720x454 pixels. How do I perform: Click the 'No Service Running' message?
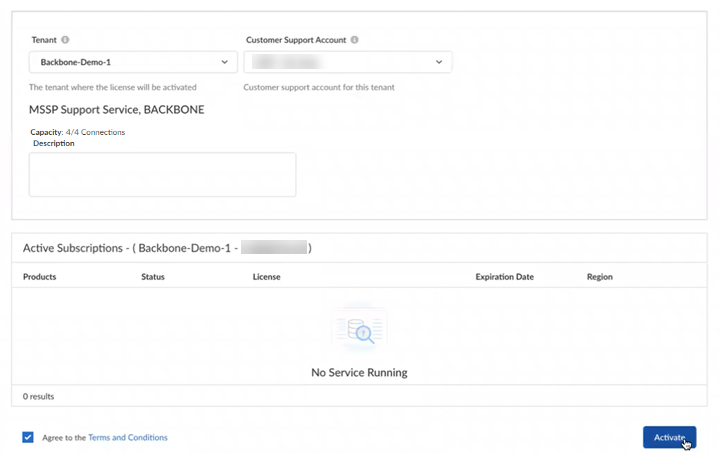coord(359,372)
